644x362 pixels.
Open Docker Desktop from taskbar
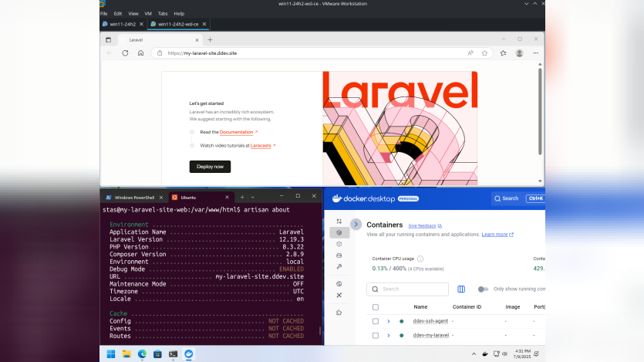(188, 354)
